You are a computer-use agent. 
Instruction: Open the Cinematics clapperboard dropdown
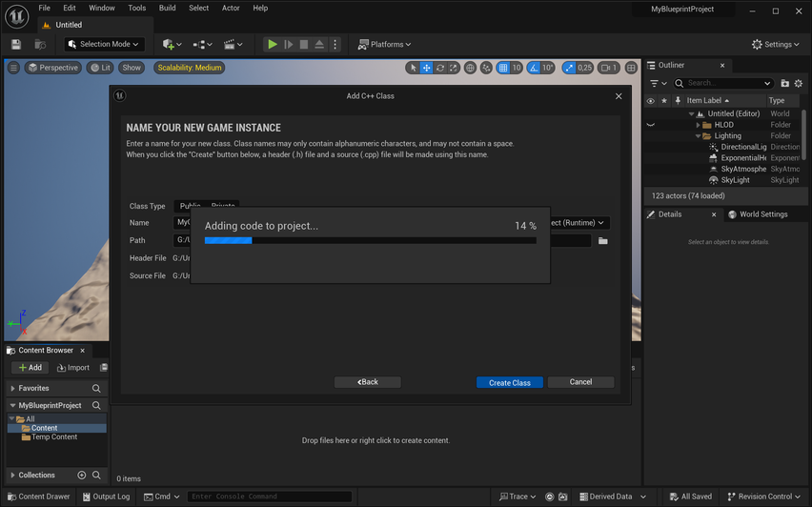coord(233,45)
